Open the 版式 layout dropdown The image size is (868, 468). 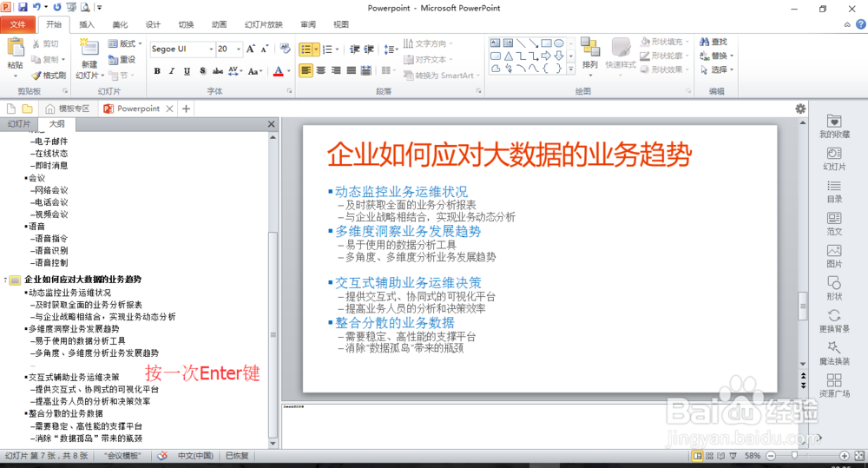click(124, 43)
